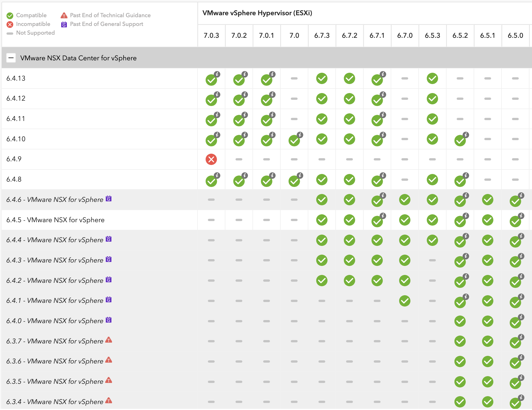Image resolution: width=532 pixels, height=410 pixels.
Task: Select the compatible icon for NSX 6.4.12 on ESXi 7.0.2
Action: pos(239,100)
